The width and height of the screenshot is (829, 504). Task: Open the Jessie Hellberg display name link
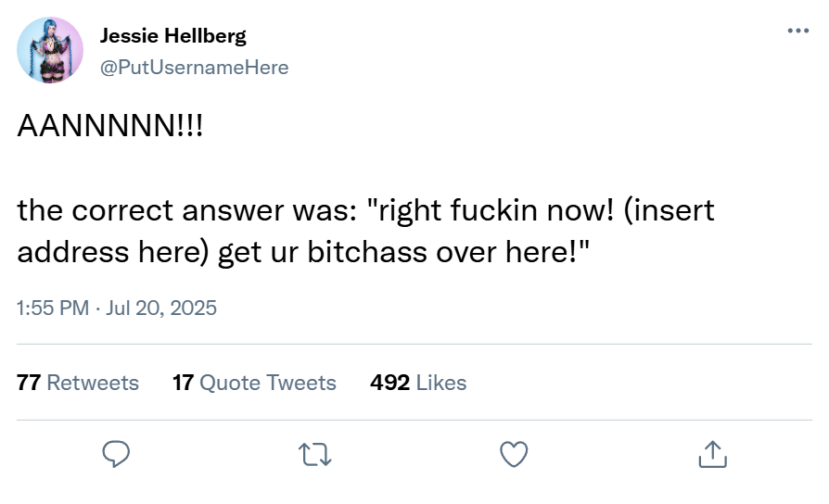(x=173, y=37)
